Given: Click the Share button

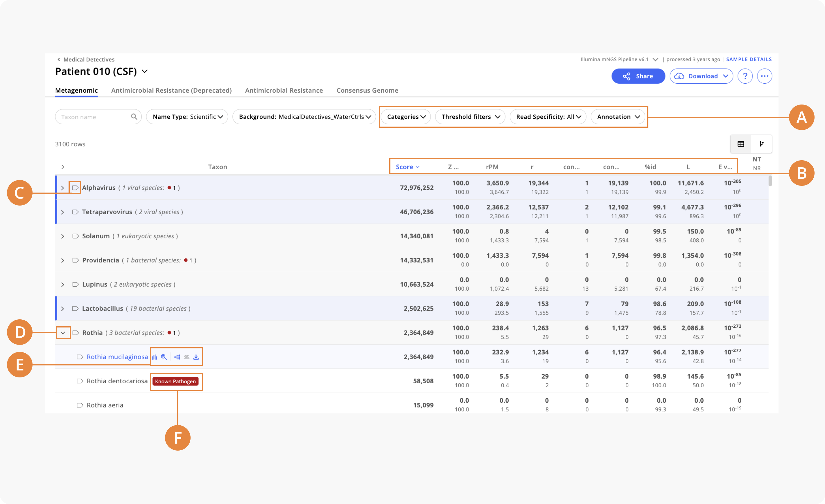Looking at the screenshot, I should pyautogui.click(x=638, y=76).
